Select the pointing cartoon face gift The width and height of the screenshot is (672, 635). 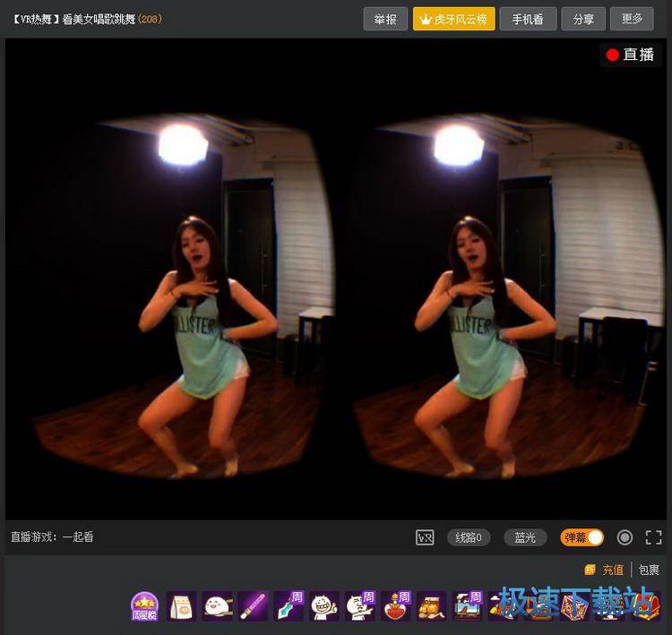pyautogui.click(x=360, y=605)
